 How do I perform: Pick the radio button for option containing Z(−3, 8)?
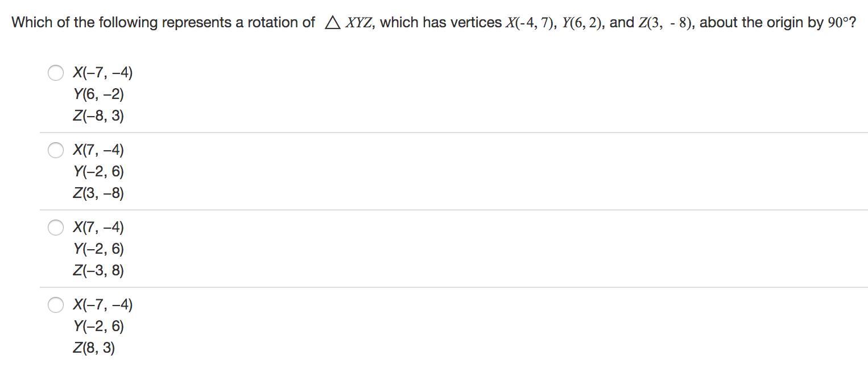[x=55, y=228]
